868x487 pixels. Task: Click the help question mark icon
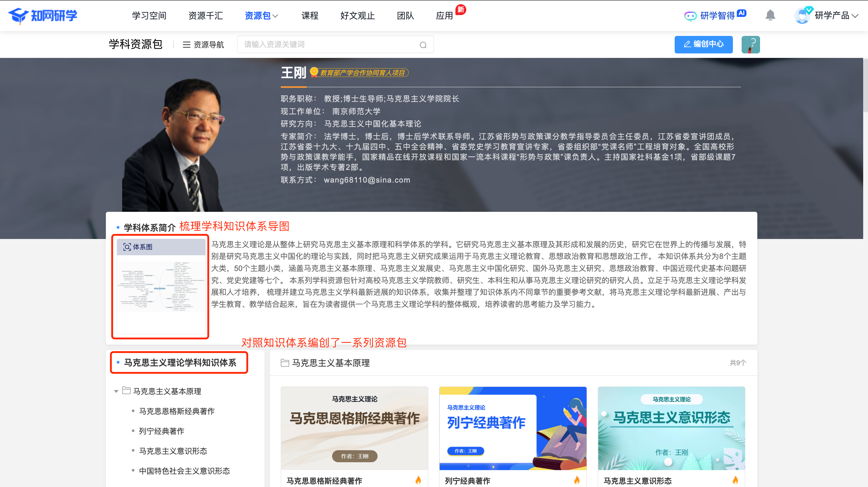point(750,44)
